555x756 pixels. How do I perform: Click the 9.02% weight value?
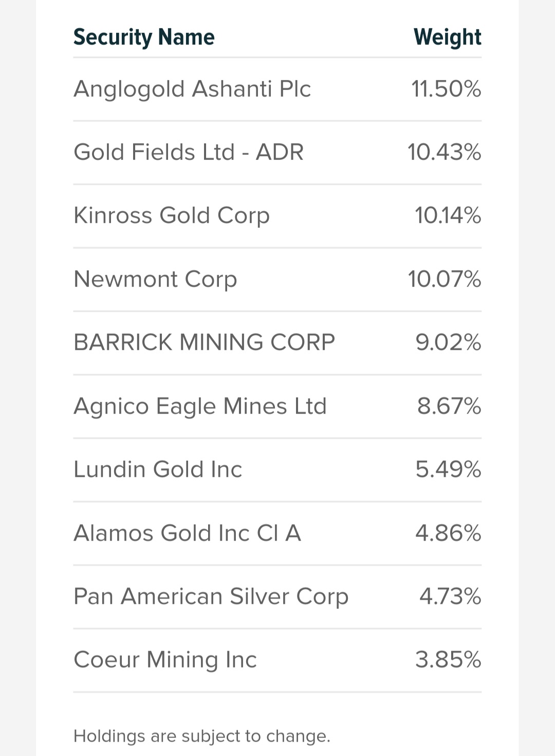pos(449,343)
